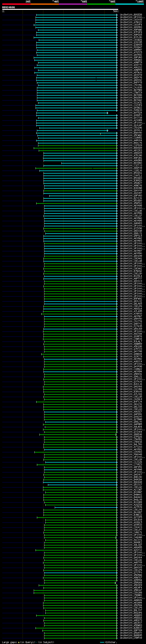Click hit label UniRef100_C6SWZ6

pyautogui.click(x=131, y=40)
